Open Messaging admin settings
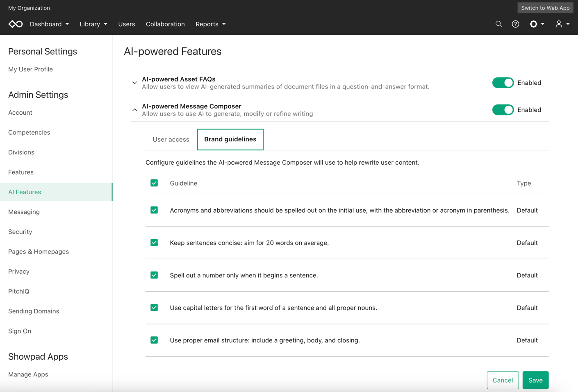The image size is (578, 392). tap(24, 212)
